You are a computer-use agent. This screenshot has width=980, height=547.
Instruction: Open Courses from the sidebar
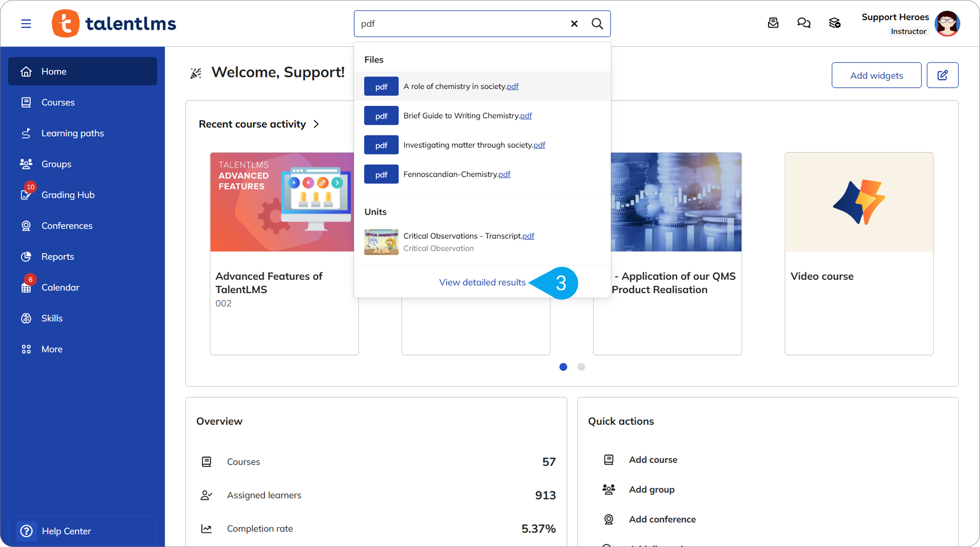83,102
